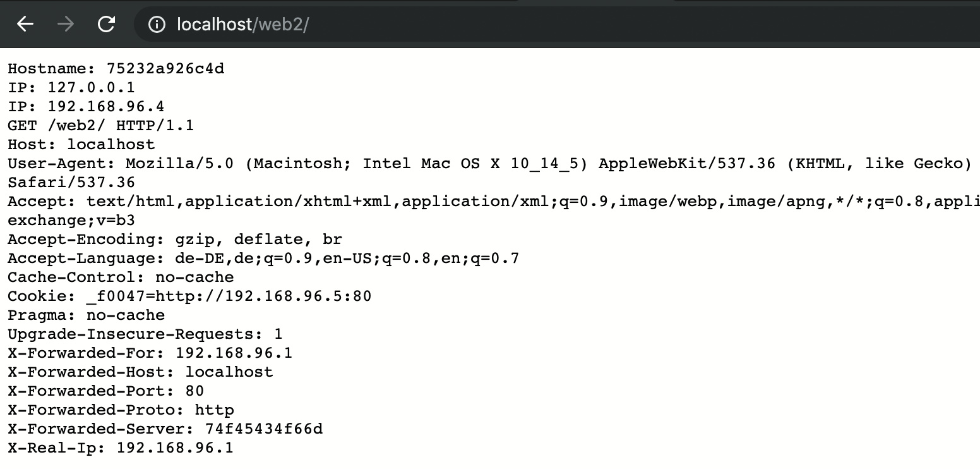980x469 pixels.
Task: Click the GET /web2/ HTTP/1.1 line
Action: coord(101,125)
